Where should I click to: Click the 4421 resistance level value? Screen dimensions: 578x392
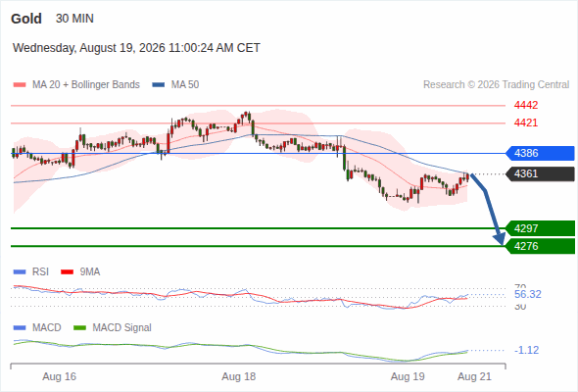pos(526,122)
